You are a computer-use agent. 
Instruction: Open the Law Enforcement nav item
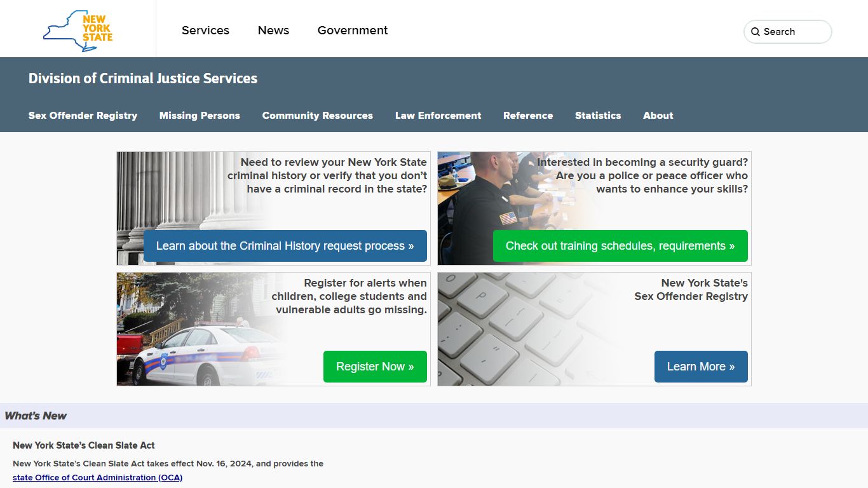[438, 116]
